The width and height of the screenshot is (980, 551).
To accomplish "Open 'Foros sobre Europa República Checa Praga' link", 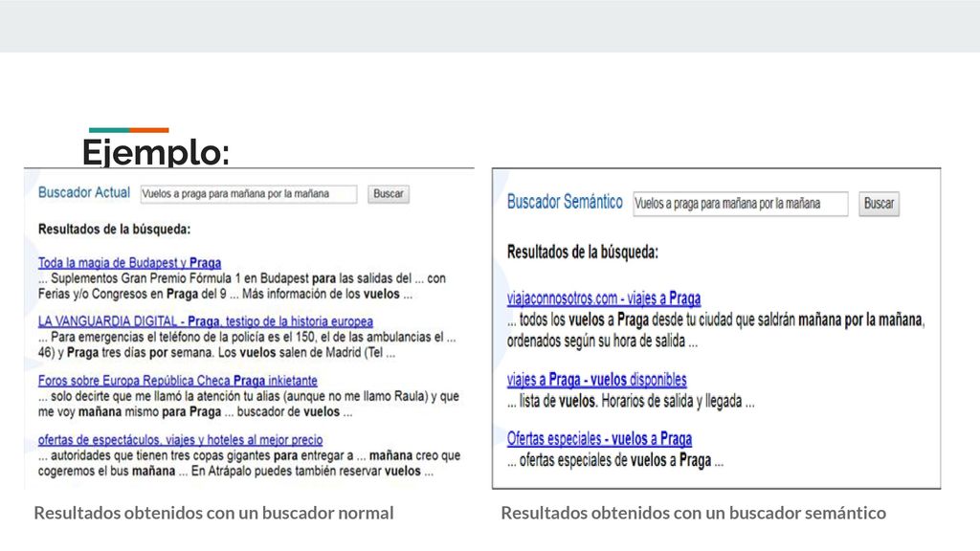I will click(177, 381).
